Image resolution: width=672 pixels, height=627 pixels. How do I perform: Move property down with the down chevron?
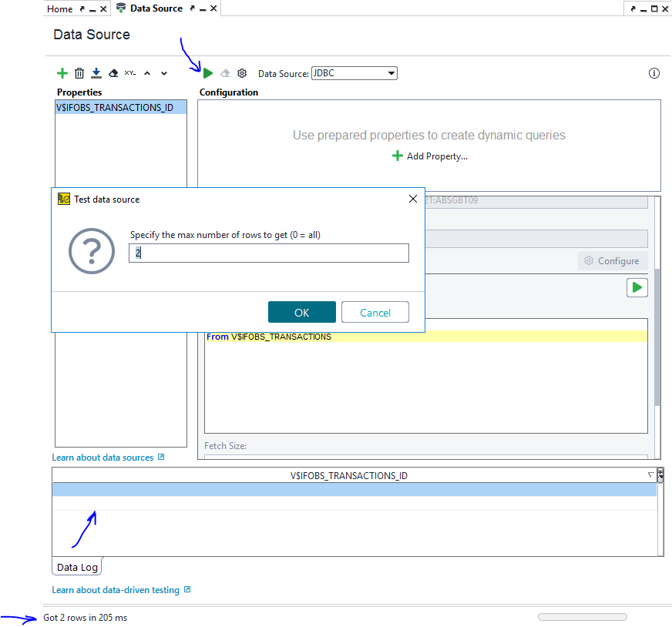pyautogui.click(x=164, y=74)
